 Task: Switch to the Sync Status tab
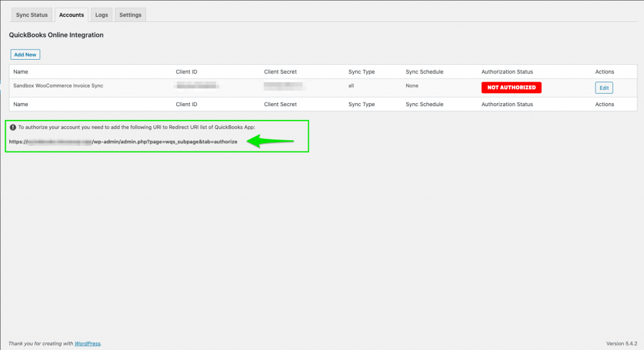point(31,15)
